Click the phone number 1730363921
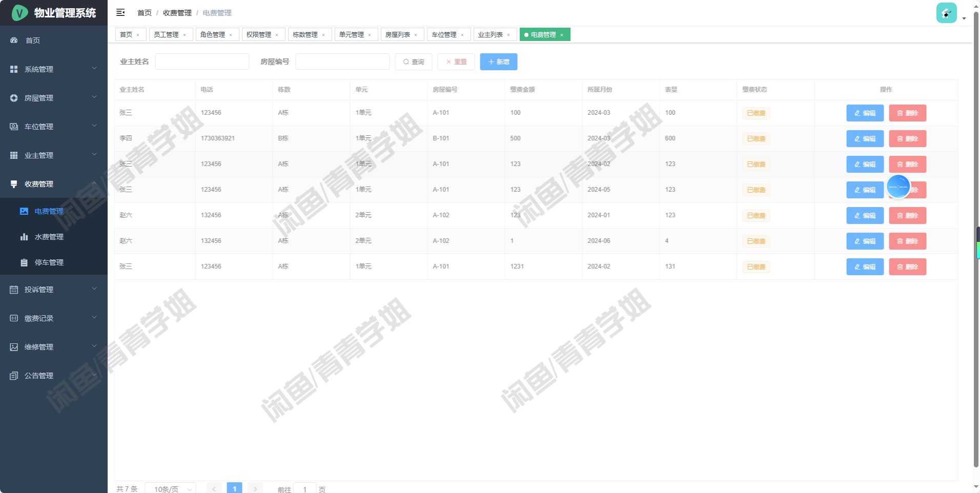980x493 pixels. point(218,138)
